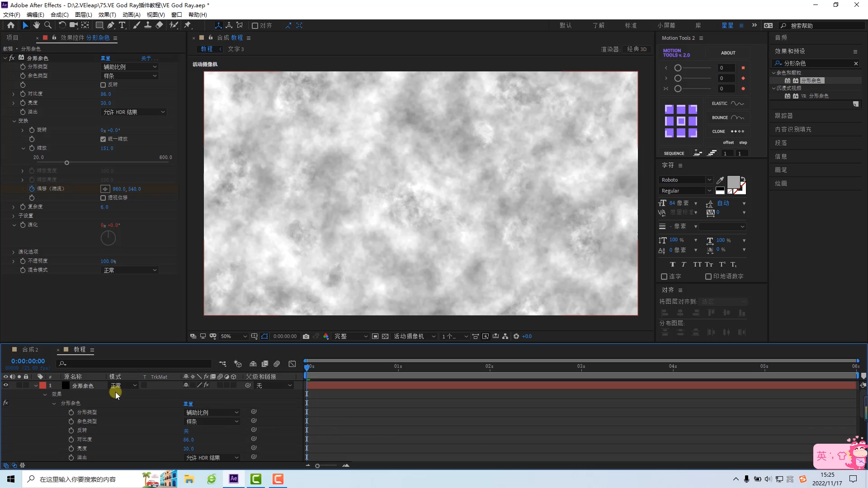Click 重置 reset link for 分形杂色 effect
This screenshot has width=868, height=488.
(105, 58)
